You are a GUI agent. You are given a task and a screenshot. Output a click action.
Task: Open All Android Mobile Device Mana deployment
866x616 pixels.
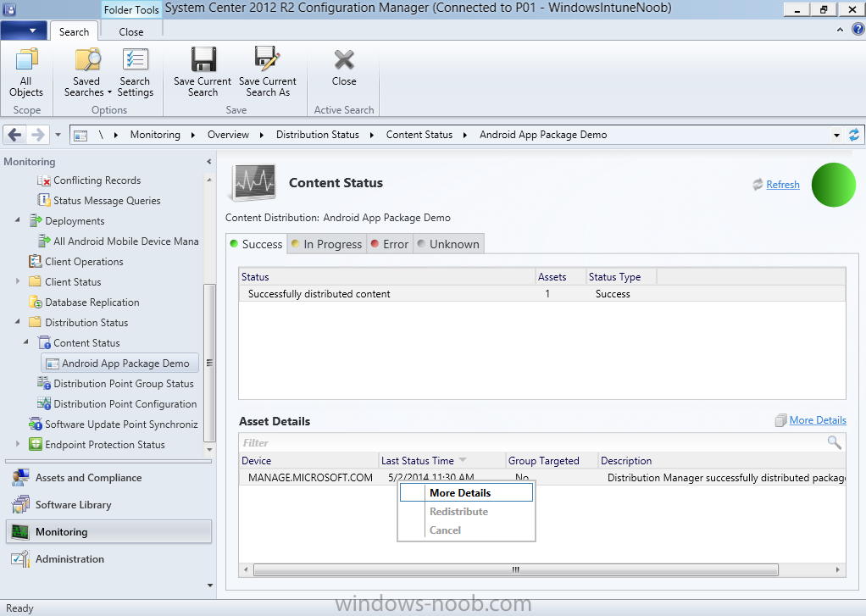click(x=125, y=241)
